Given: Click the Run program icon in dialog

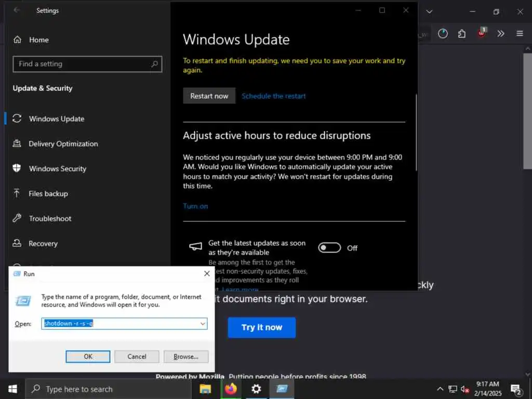Looking at the screenshot, I should coord(23,301).
